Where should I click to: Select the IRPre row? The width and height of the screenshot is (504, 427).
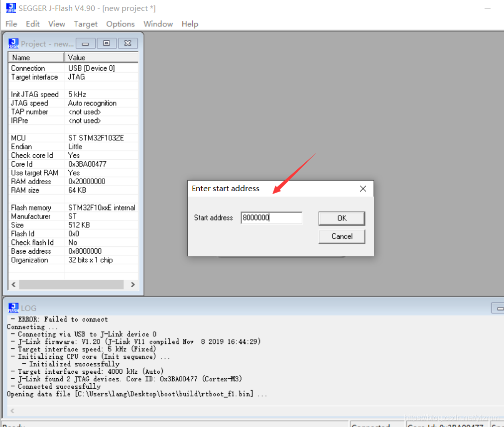pyautogui.click(x=73, y=120)
